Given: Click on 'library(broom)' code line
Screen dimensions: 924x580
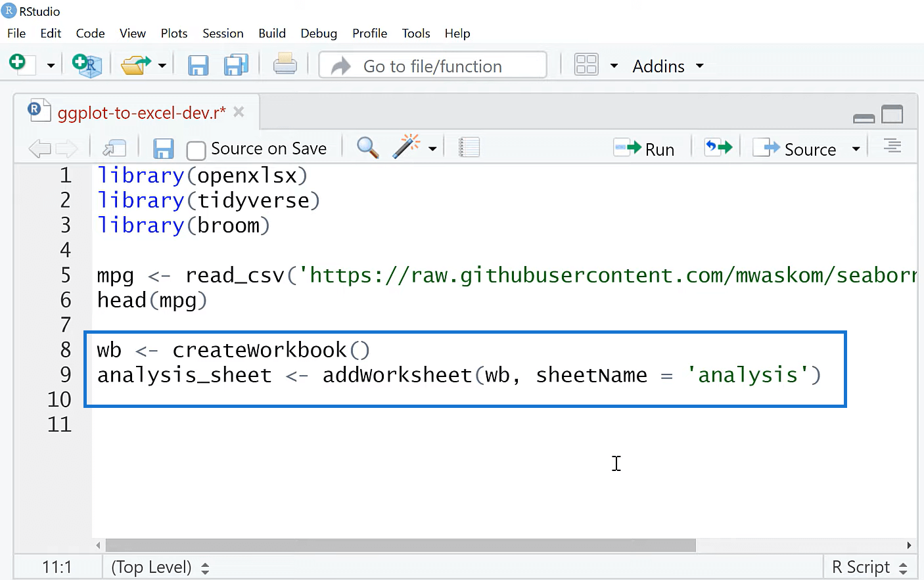Looking at the screenshot, I should point(183,225).
